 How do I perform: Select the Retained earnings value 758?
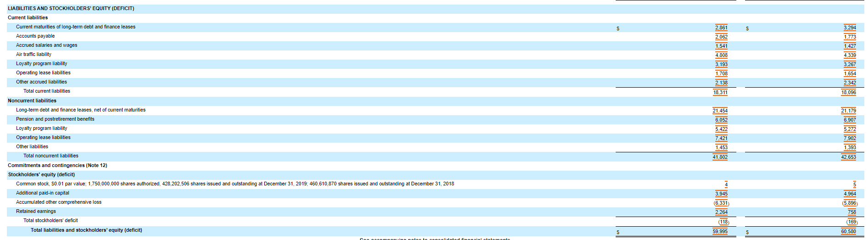point(852,212)
